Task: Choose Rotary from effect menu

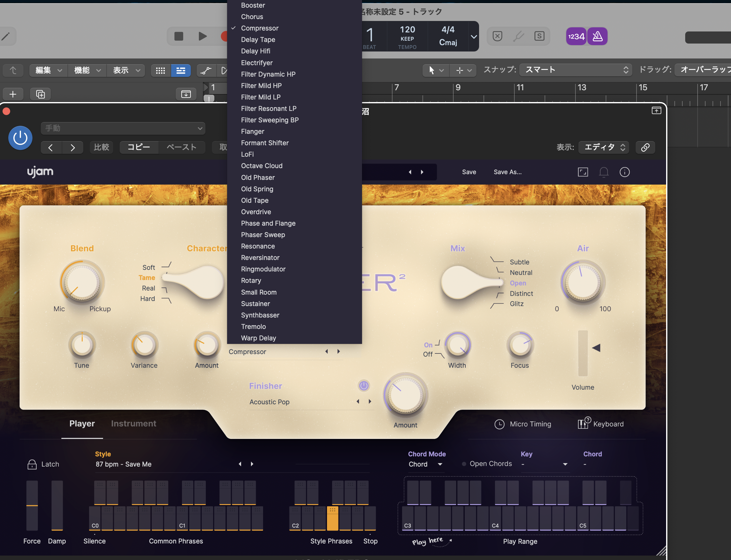Action: (x=294, y=281)
